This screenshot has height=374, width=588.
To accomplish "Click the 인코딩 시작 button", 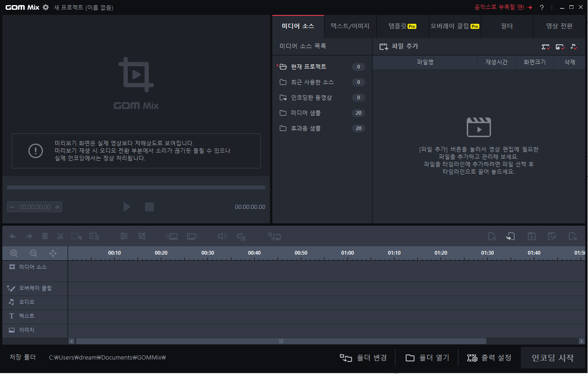I will 553,358.
